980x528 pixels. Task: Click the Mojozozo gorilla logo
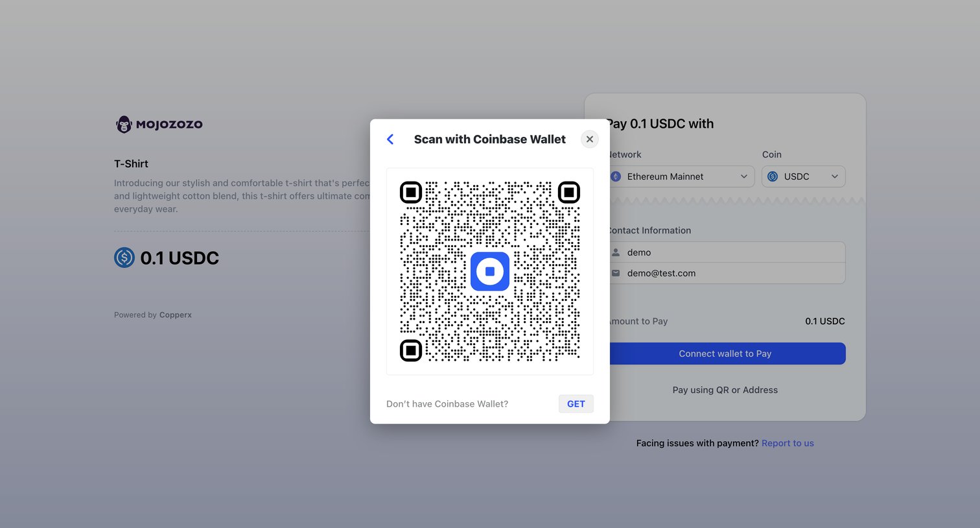click(159, 124)
